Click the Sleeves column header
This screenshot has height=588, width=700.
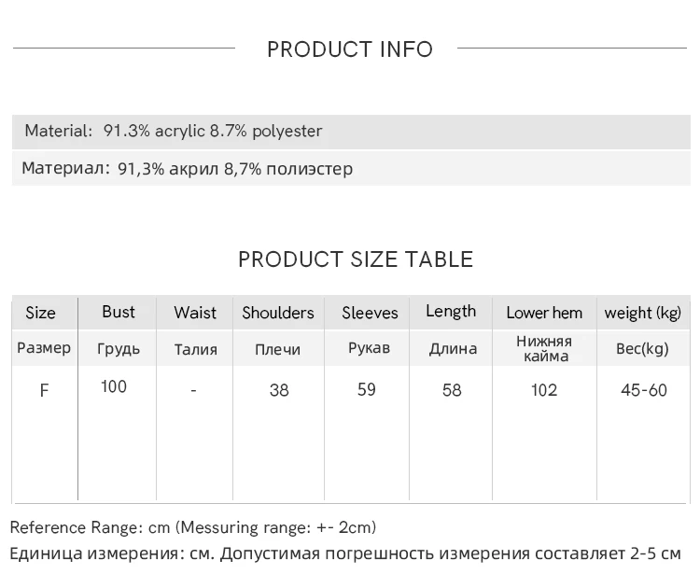(370, 313)
